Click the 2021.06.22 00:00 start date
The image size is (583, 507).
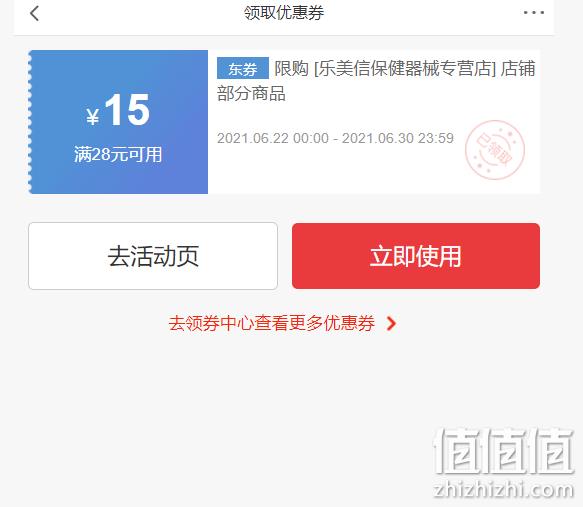pos(273,138)
